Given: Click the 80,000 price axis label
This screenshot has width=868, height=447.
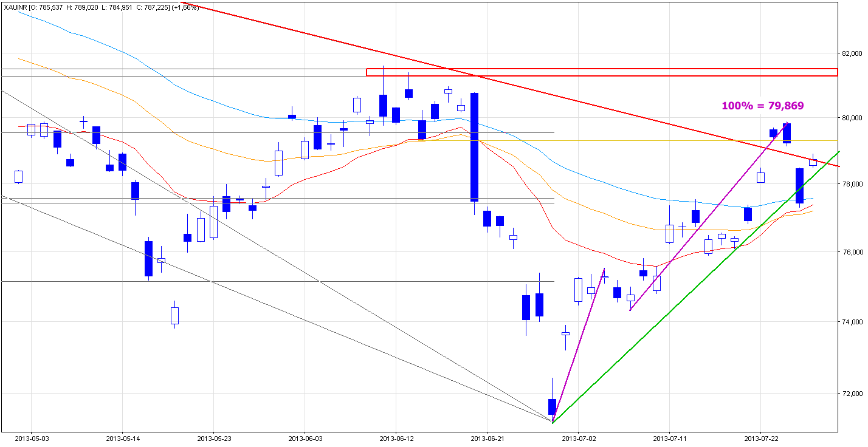Looking at the screenshot, I should (853, 118).
